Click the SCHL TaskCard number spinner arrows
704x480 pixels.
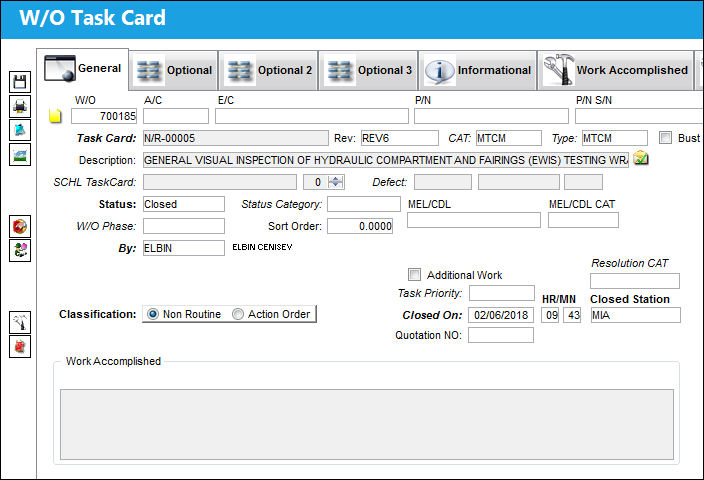(336, 182)
